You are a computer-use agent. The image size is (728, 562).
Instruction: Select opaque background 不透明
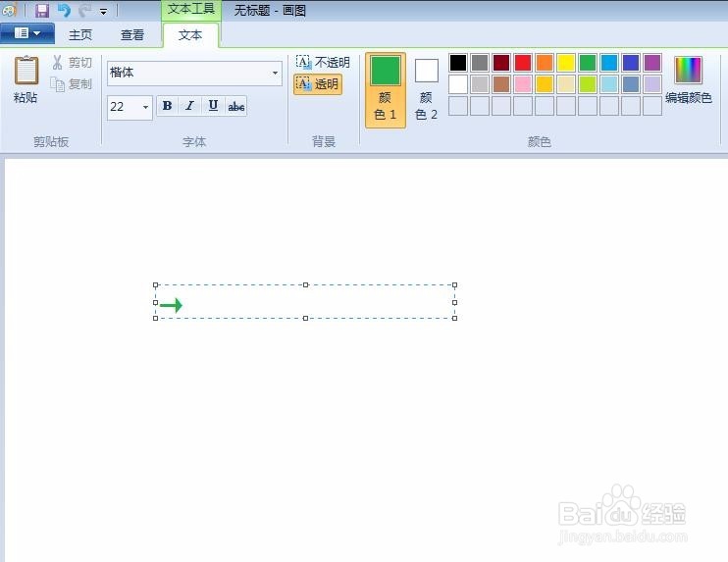[323, 63]
